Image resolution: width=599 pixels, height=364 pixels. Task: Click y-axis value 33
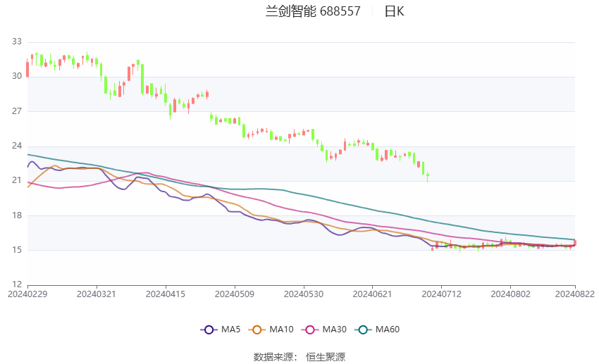17,42
